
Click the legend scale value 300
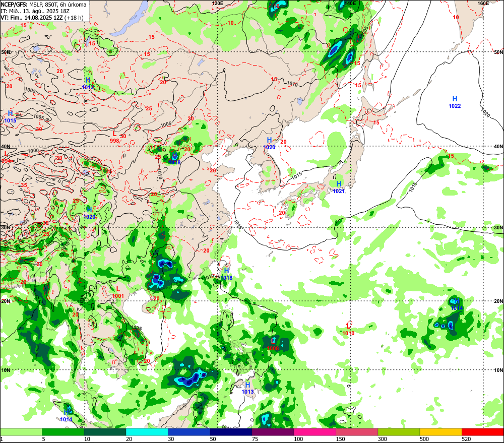click(383, 439)
